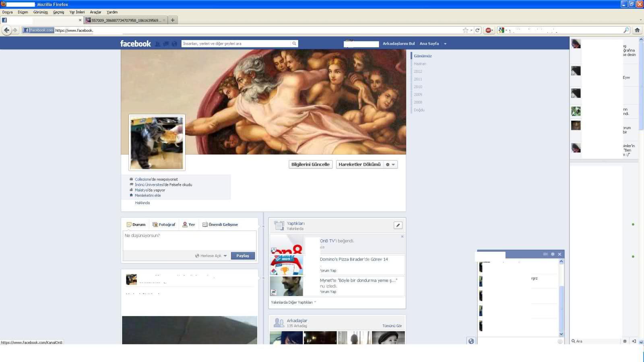Click the video call icon in chat window

[x=545, y=254]
